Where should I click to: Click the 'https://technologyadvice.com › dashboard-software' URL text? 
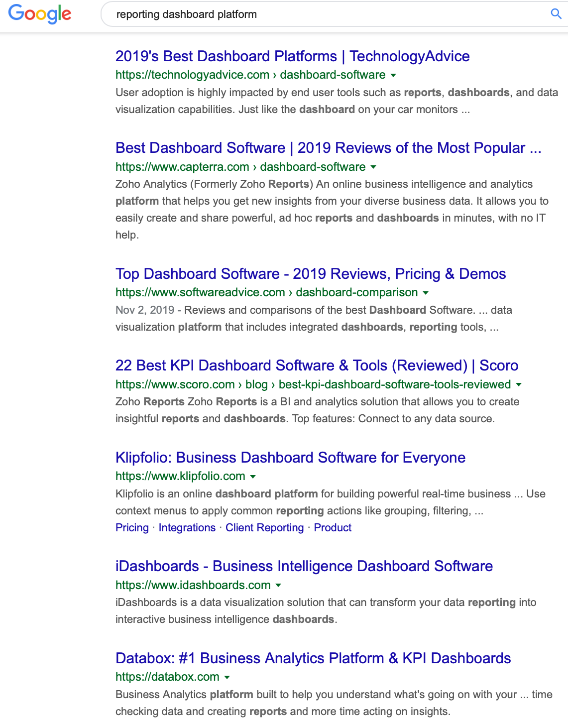click(250, 75)
